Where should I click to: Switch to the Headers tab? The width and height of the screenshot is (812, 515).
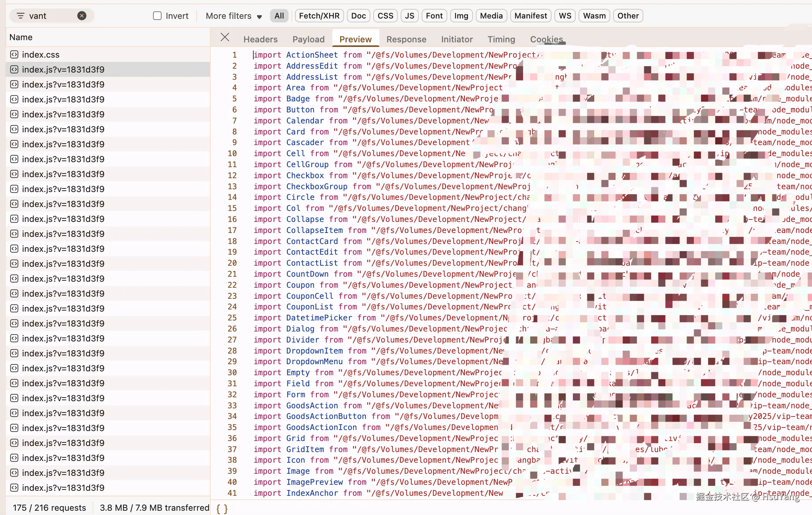260,39
